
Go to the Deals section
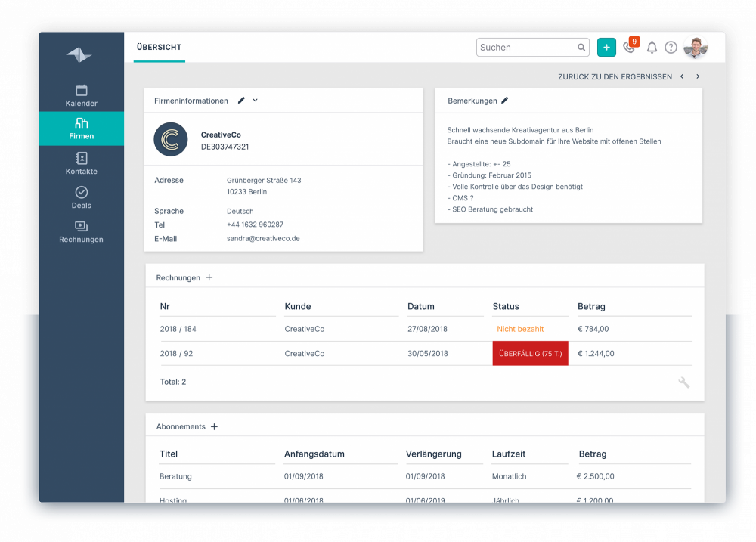click(81, 198)
